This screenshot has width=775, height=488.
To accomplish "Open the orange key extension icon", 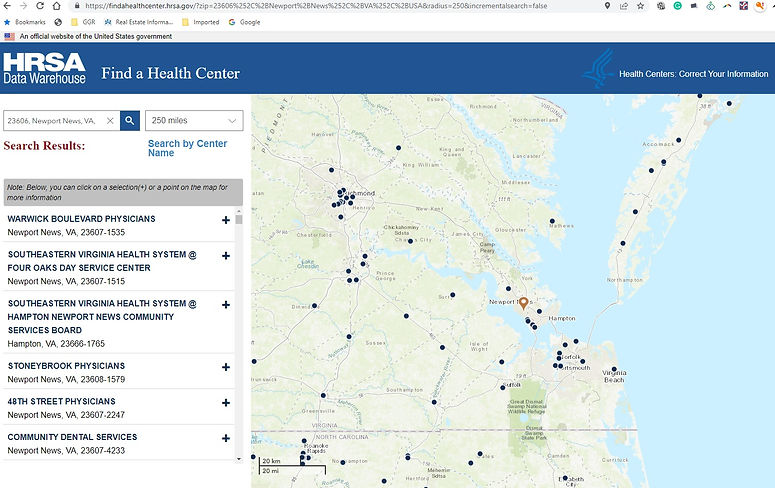I will point(760,6).
